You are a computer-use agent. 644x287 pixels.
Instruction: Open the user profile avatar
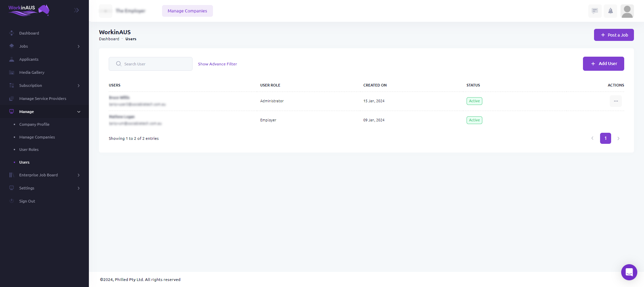(627, 11)
